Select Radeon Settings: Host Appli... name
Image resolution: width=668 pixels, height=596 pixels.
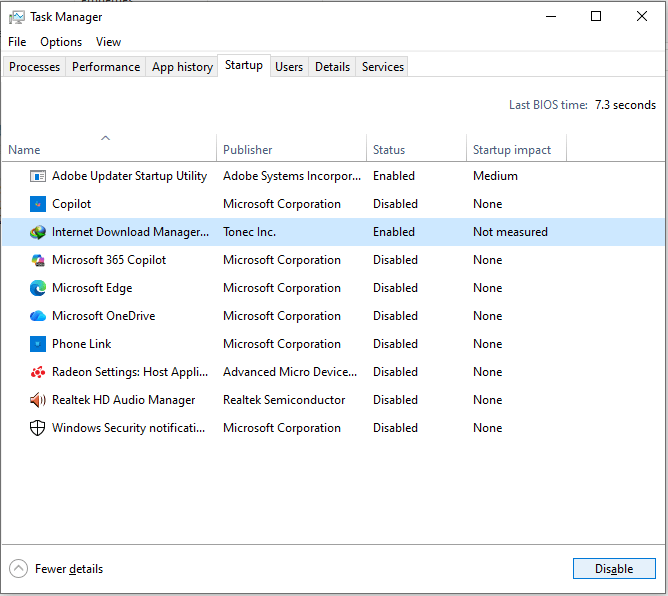(x=130, y=372)
